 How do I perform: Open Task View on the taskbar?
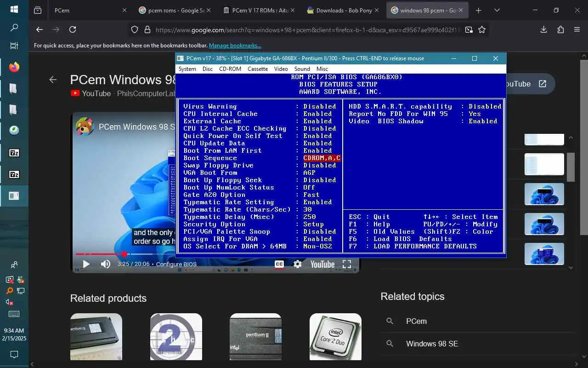point(14,46)
